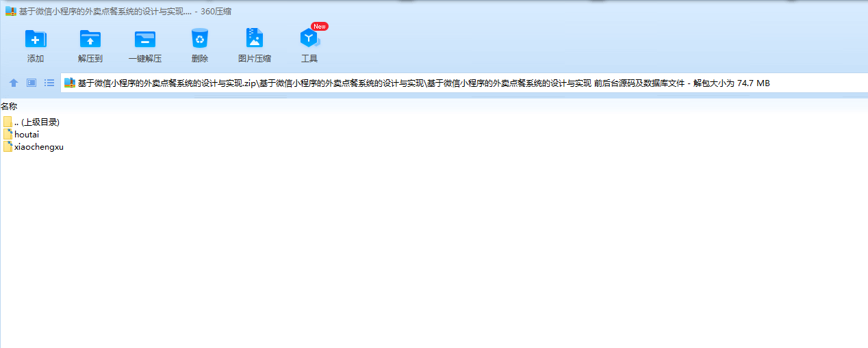Click the One-click Extract (一键解压) icon

click(x=145, y=39)
